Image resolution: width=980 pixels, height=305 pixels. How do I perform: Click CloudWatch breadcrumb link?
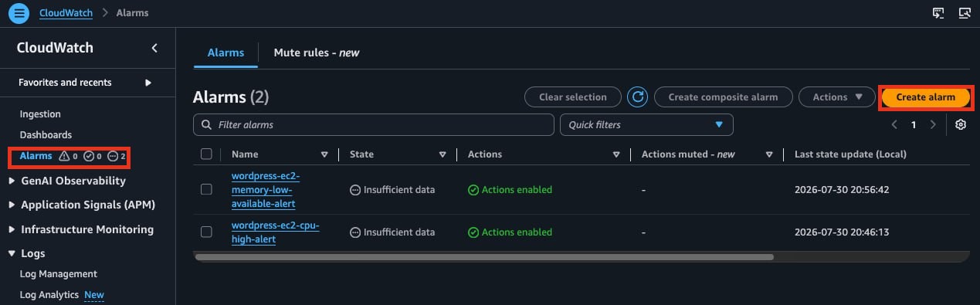[x=66, y=13]
